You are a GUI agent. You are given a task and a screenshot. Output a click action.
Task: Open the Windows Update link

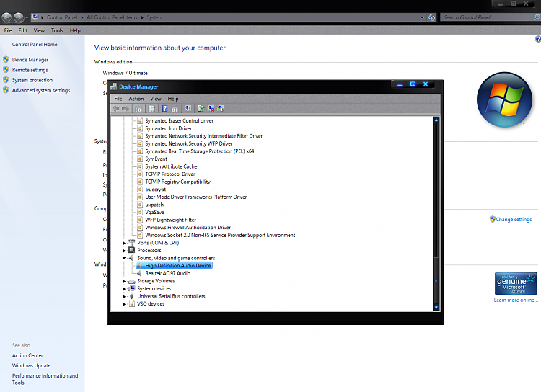32,365
